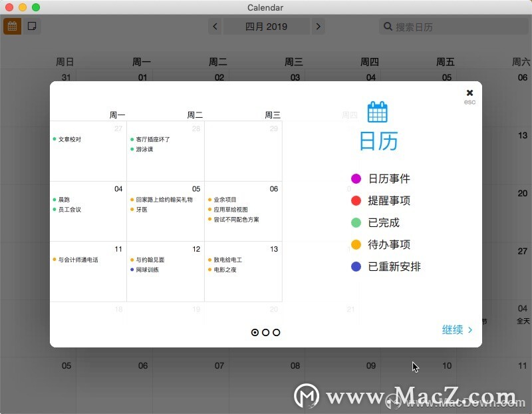
Task: Click the green 已完成 color dot
Action: (x=356, y=223)
